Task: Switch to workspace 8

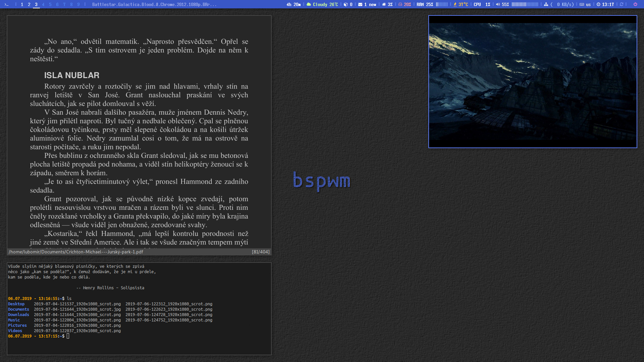Action: pos(71,4)
